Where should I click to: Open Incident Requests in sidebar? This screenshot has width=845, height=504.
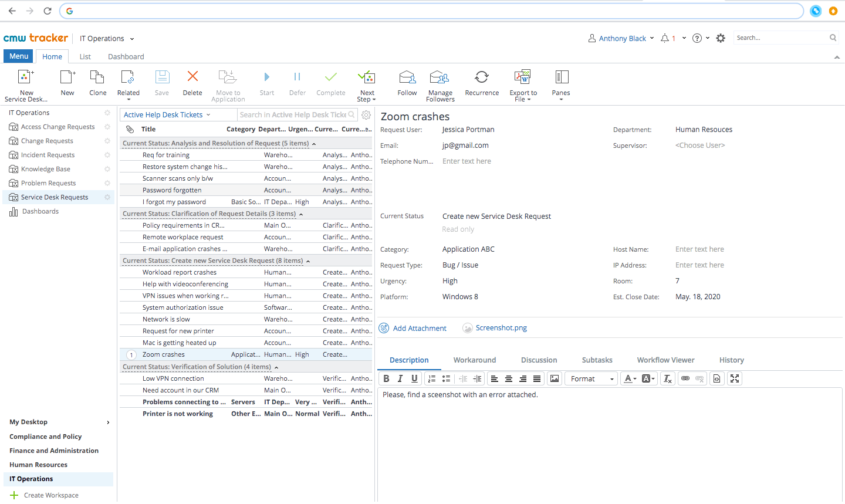click(48, 155)
